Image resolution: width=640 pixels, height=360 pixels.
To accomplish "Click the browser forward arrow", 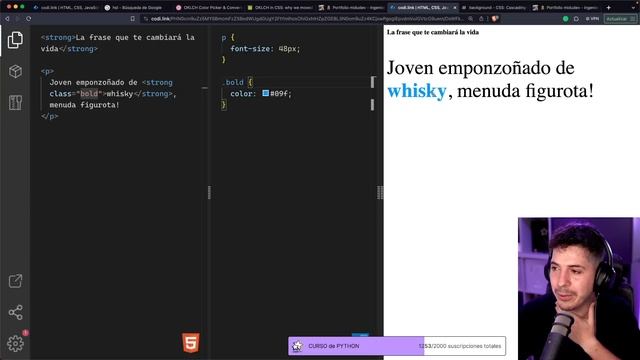I will (18, 19).
